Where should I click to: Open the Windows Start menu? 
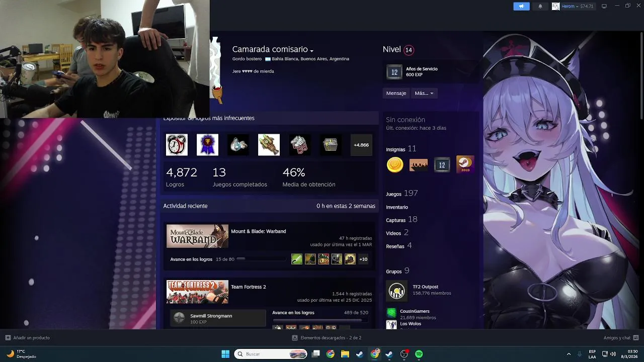pyautogui.click(x=225, y=354)
